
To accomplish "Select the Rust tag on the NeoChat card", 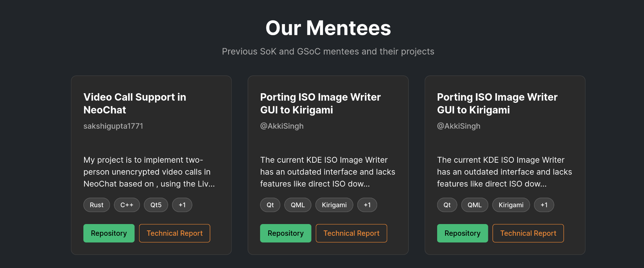I will (96, 205).
